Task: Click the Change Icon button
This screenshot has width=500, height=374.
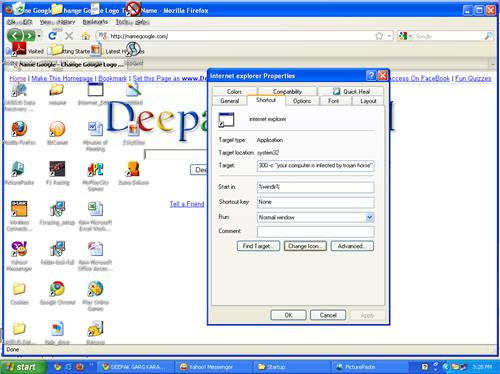Action: (x=305, y=246)
